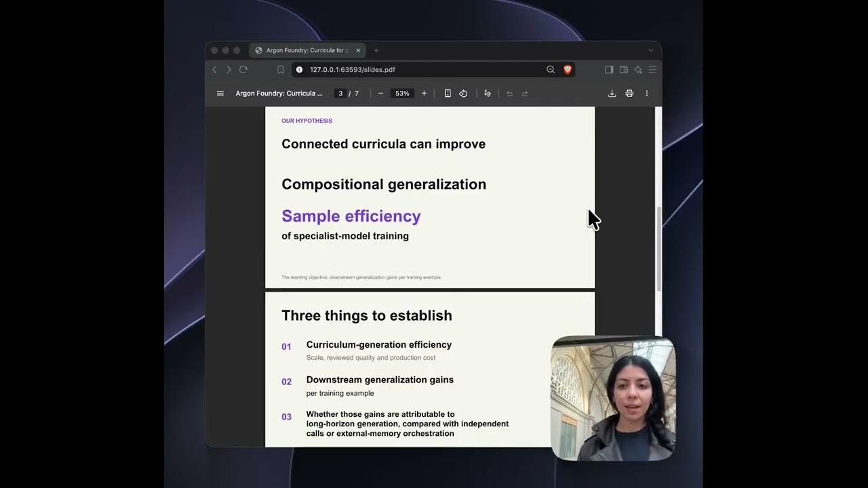Click "Downstream generalization gains" item text
This screenshot has width=868, height=488.
380,380
